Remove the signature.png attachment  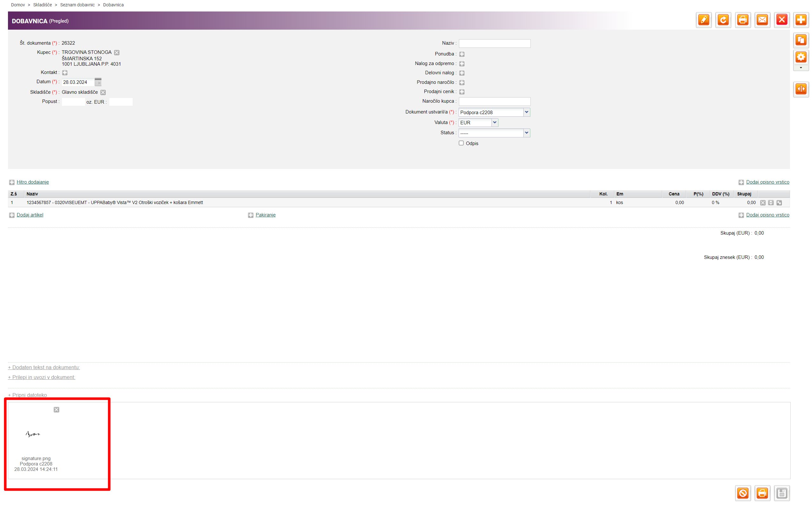tap(56, 410)
